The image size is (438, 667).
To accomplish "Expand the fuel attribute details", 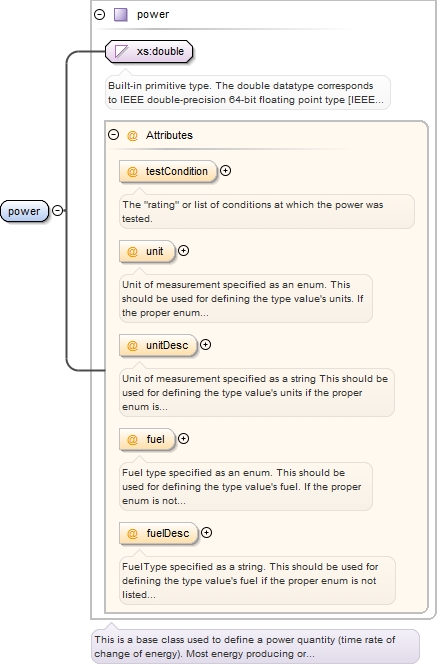I will tap(183, 439).
